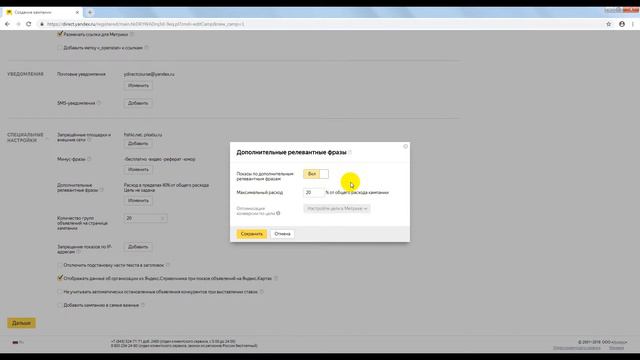Click help icon beside самые важные option
The height and width of the screenshot is (360, 640).
[143, 305]
